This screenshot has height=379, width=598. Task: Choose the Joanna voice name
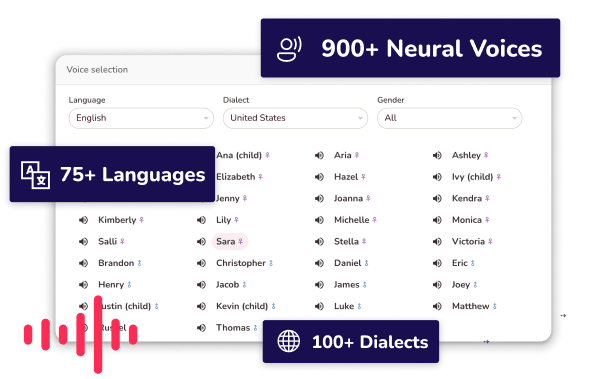click(348, 198)
